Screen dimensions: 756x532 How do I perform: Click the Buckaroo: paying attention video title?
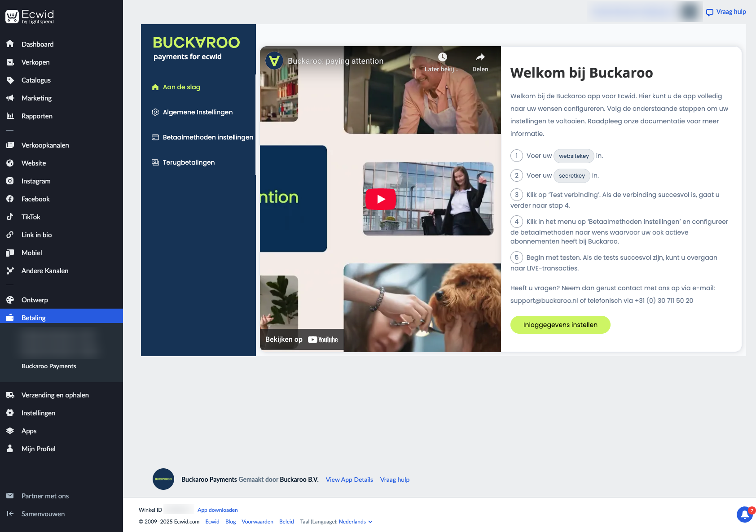point(336,61)
